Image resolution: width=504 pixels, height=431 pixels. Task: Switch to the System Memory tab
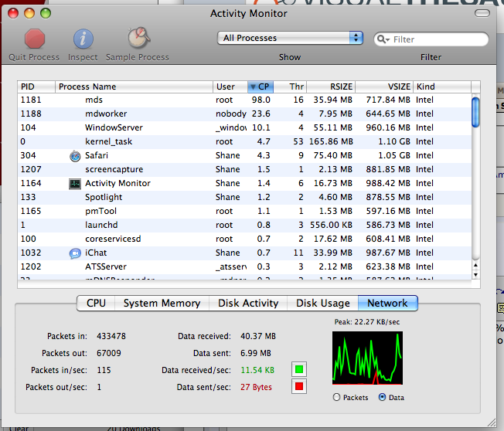(162, 304)
